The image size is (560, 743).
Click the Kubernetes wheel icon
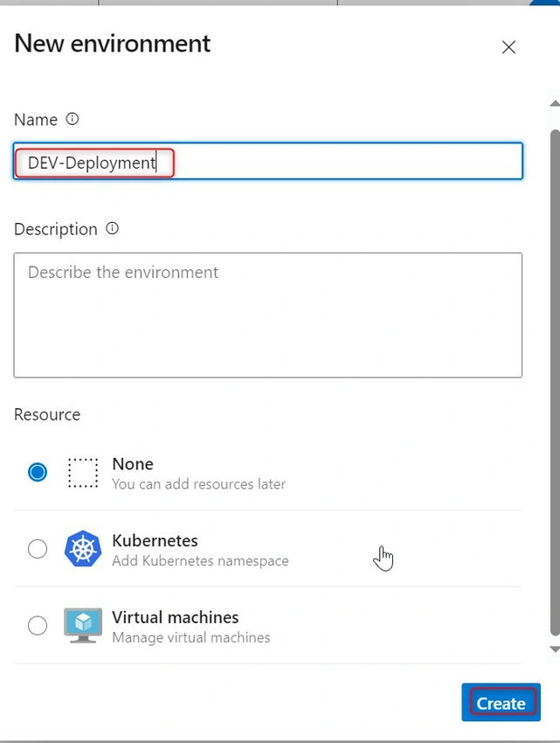coord(83,549)
